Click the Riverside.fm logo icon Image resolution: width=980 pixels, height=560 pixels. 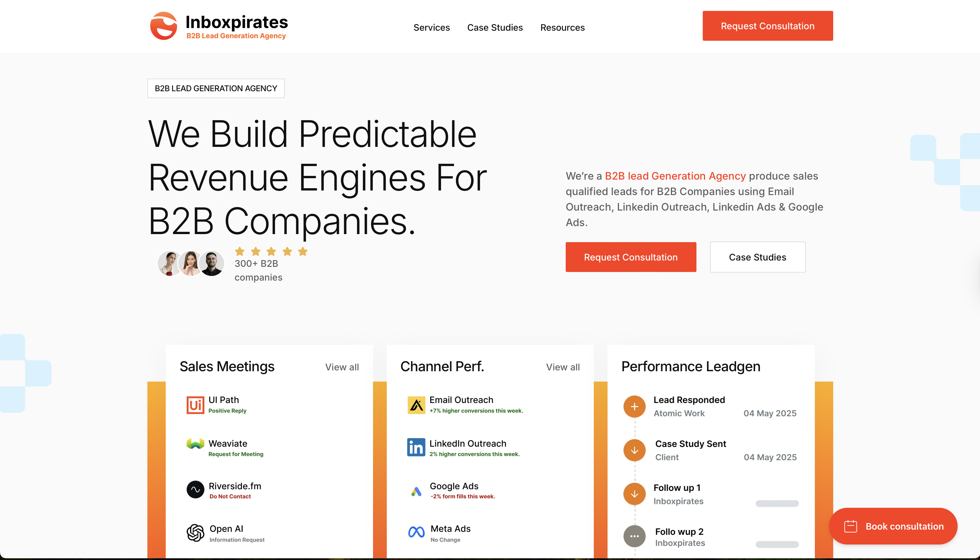195,490
